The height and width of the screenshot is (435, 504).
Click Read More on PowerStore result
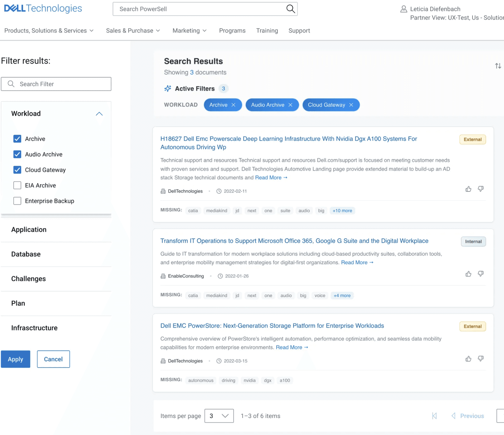[292, 347]
